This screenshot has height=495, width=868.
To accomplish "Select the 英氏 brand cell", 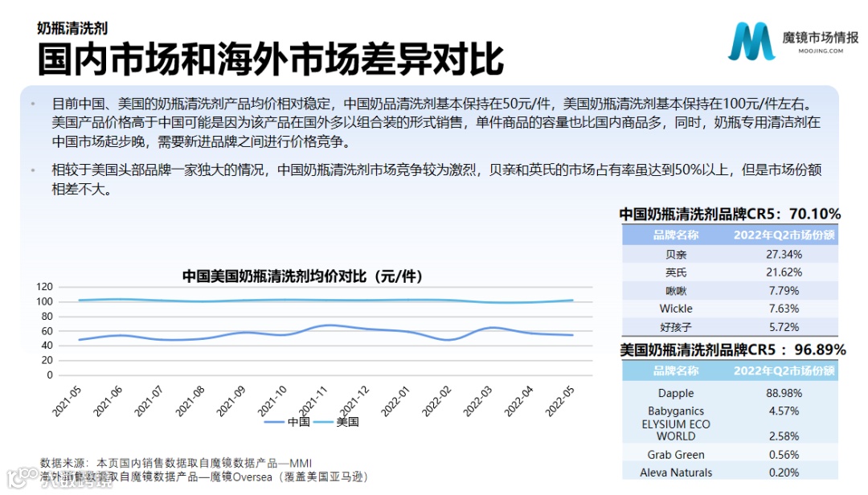I will point(676,272).
